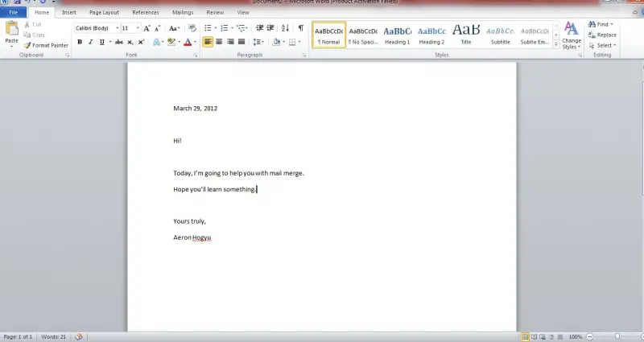
Task: Toggle Show/Hide paragraph marks
Action: [301, 28]
